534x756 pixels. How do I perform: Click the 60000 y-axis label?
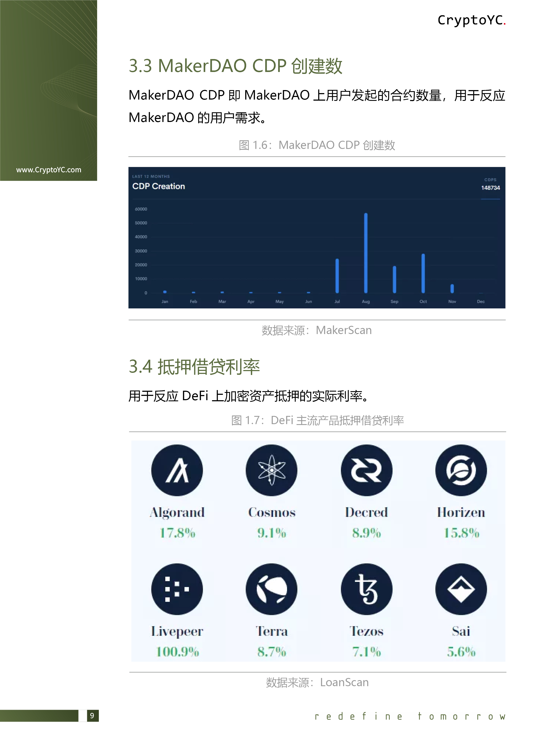(x=141, y=209)
